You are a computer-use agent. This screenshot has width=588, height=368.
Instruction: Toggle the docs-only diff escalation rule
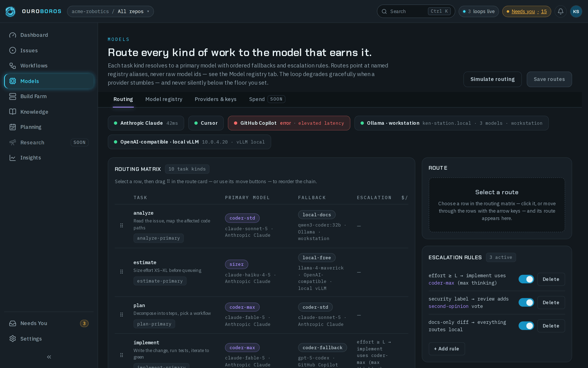[x=526, y=326]
